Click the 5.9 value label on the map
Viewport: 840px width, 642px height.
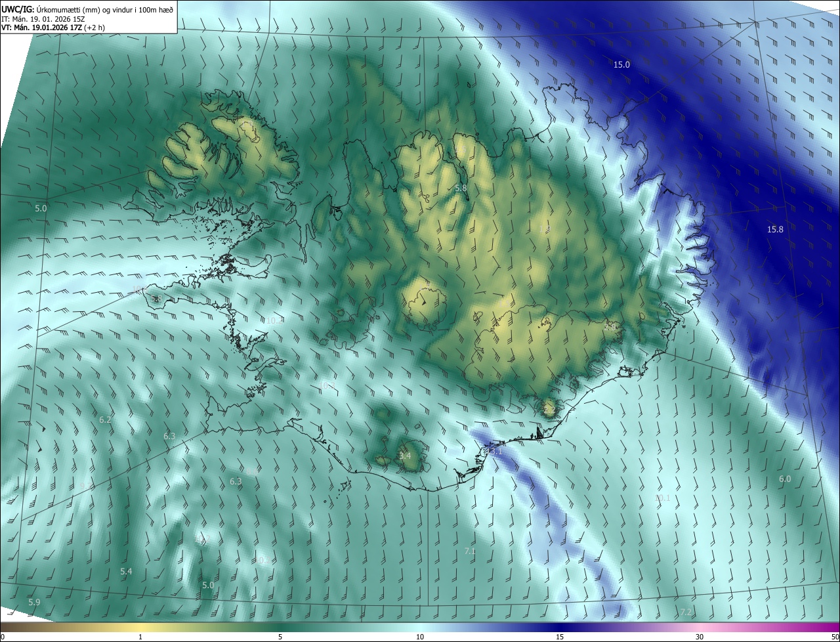tap(34, 602)
